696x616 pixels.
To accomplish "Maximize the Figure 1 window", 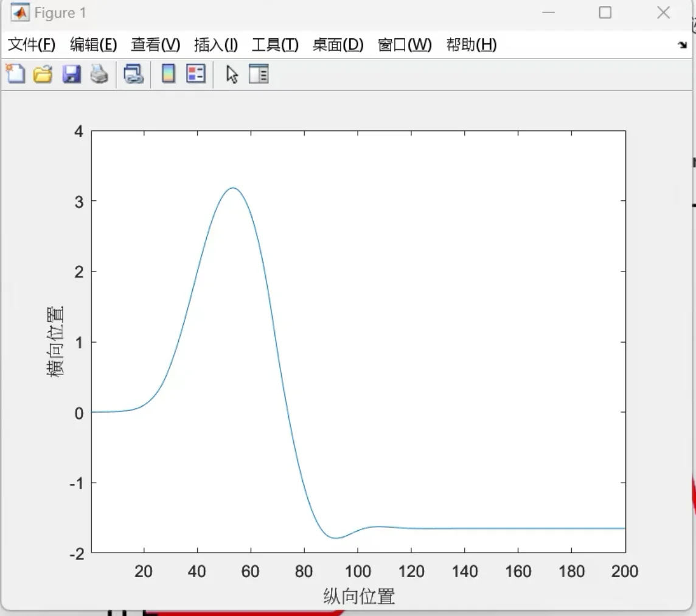I will pyautogui.click(x=605, y=12).
